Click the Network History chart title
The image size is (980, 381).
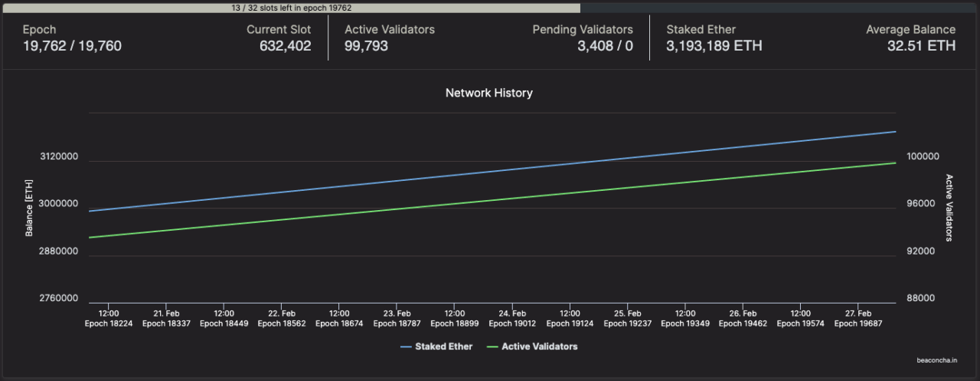(489, 93)
